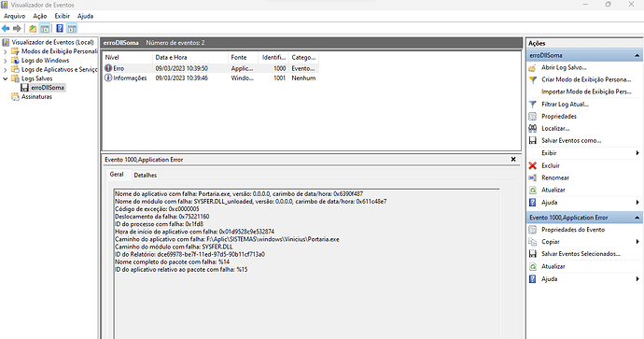Click the Filtrar Log Atual funnel icon
The image size is (644, 339).
click(x=533, y=105)
